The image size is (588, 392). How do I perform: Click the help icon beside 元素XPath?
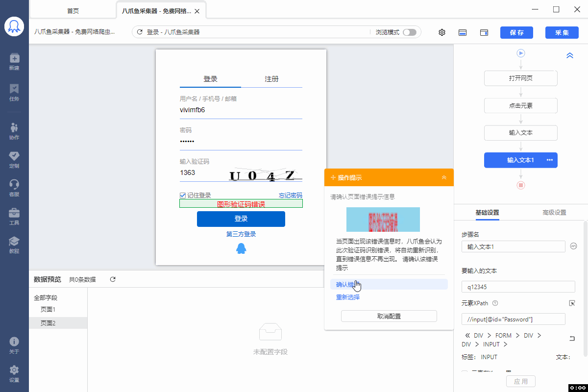coord(495,303)
